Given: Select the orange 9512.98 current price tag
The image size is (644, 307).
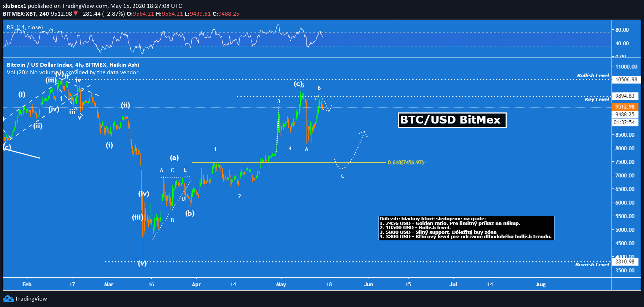Looking at the screenshot, I should pos(625,107).
